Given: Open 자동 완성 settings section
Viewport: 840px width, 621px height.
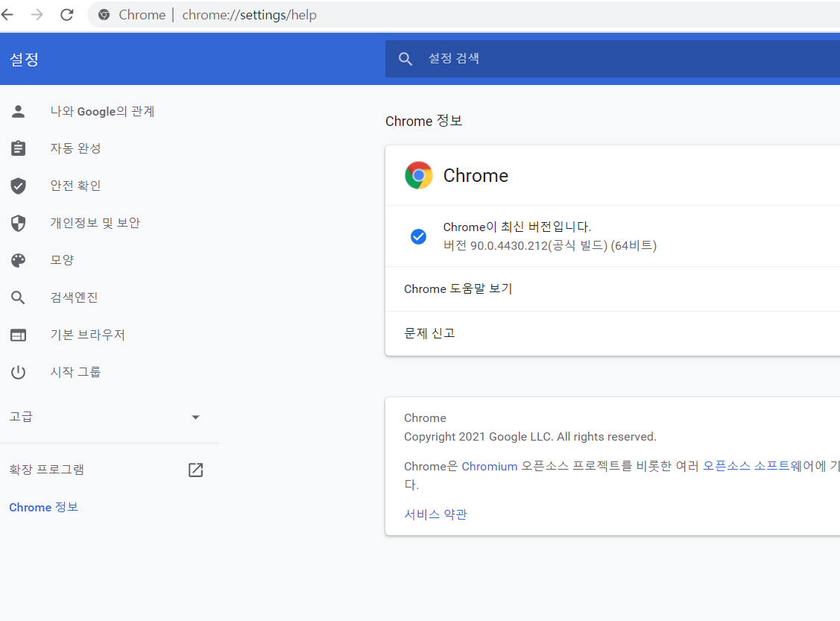Looking at the screenshot, I should point(75,148).
